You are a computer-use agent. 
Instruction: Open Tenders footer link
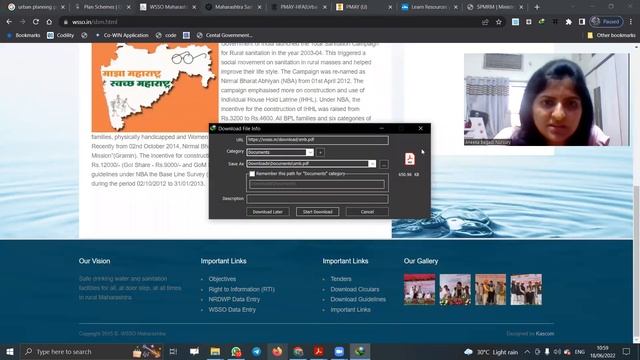coord(341,279)
